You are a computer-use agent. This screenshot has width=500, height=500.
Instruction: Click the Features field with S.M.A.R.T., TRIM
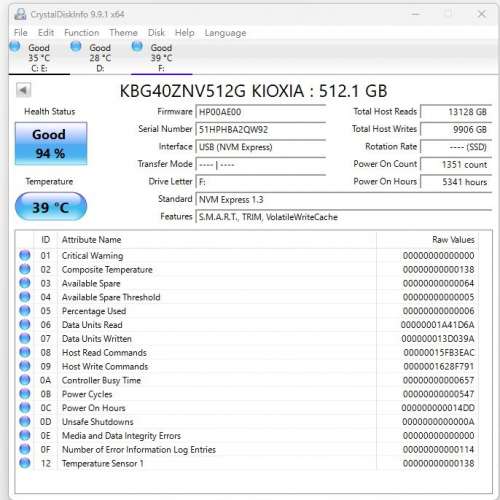click(x=344, y=217)
